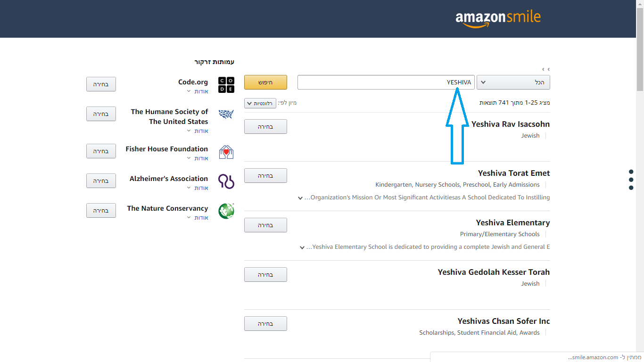Click the Fisher House Foundation logo
Viewport: 644px width, 362px height.
(x=226, y=152)
